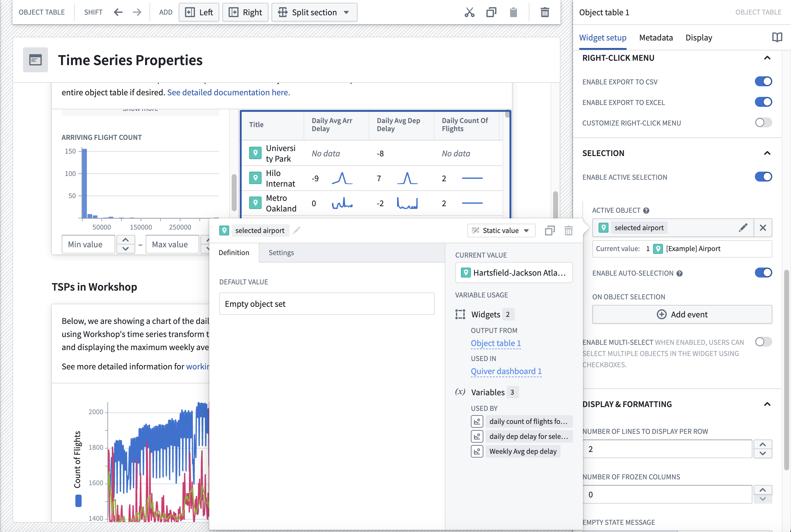
Task: Click the Weekly Avg dep delay variable icon
Action: (477, 451)
